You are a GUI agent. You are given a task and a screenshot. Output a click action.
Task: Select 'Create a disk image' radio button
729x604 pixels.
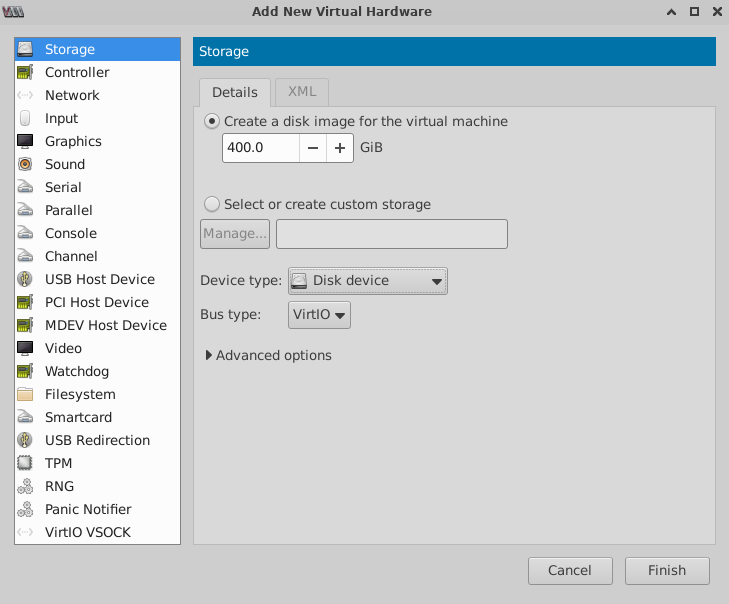pyautogui.click(x=212, y=121)
